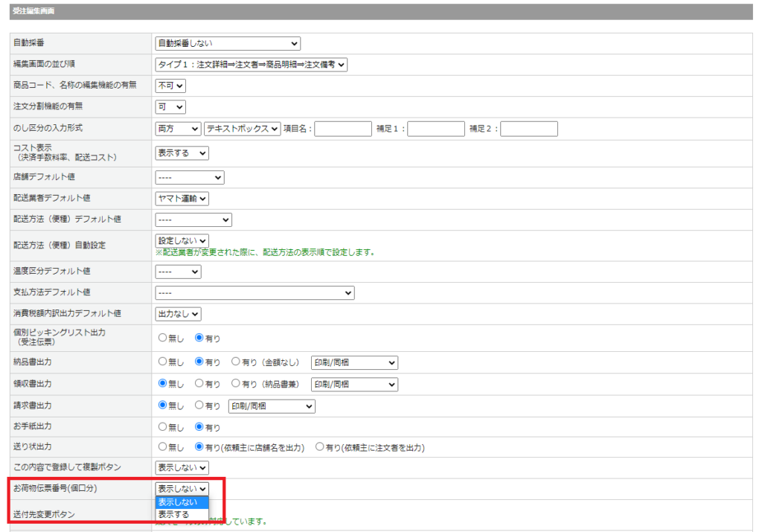Select 無し for 個別ピッキングリスト出力

point(163,338)
